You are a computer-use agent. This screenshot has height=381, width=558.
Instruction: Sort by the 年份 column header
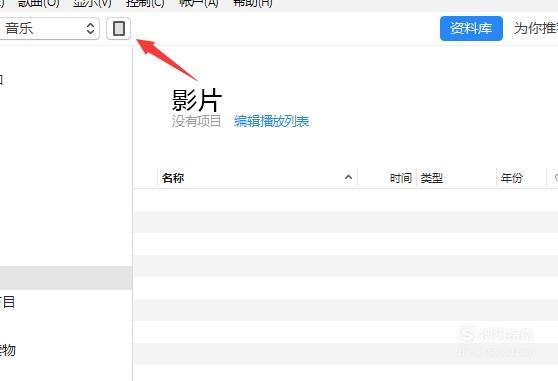pyautogui.click(x=511, y=178)
